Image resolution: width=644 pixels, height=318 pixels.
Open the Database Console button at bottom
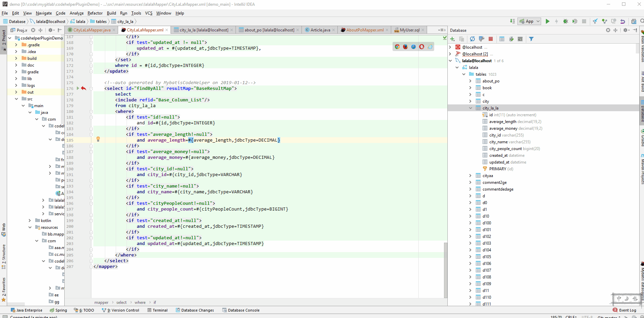pyautogui.click(x=241, y=310)
